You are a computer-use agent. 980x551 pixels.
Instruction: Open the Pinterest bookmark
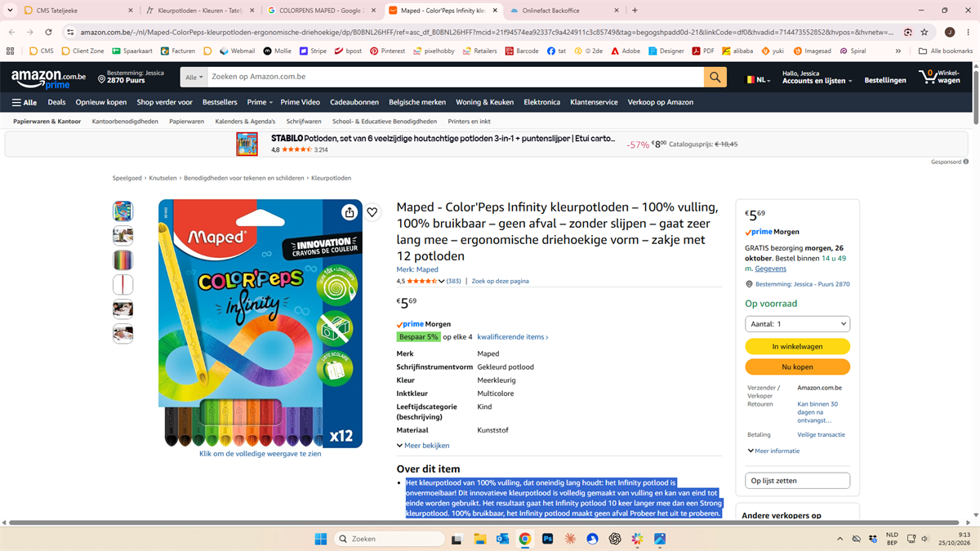(x=387, y=51)
